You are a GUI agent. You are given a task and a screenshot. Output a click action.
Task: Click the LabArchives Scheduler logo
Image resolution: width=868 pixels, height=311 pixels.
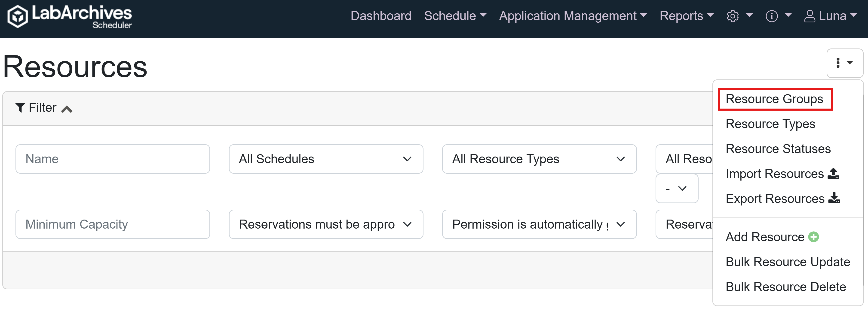coord(69,16)
